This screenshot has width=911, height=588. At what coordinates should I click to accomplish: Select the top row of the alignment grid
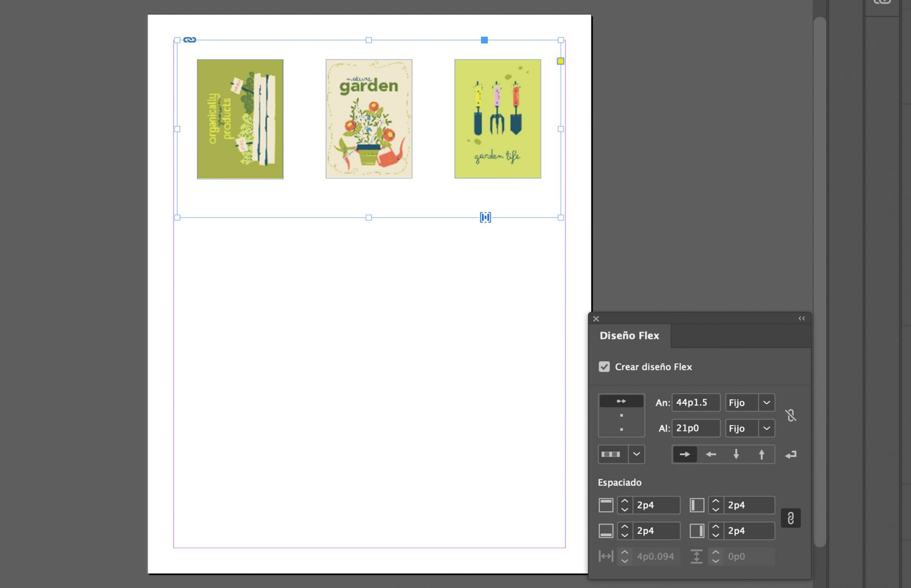[621, 401]
